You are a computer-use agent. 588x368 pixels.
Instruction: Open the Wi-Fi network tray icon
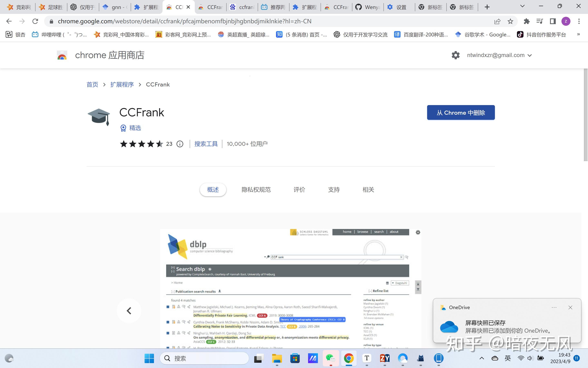(521, 358)
